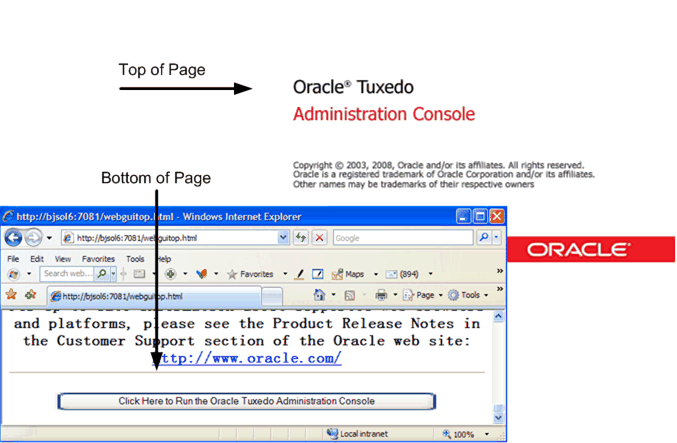Open the gear Tools command bar menu
Screen dimensions: 677x443
(468, 295)
